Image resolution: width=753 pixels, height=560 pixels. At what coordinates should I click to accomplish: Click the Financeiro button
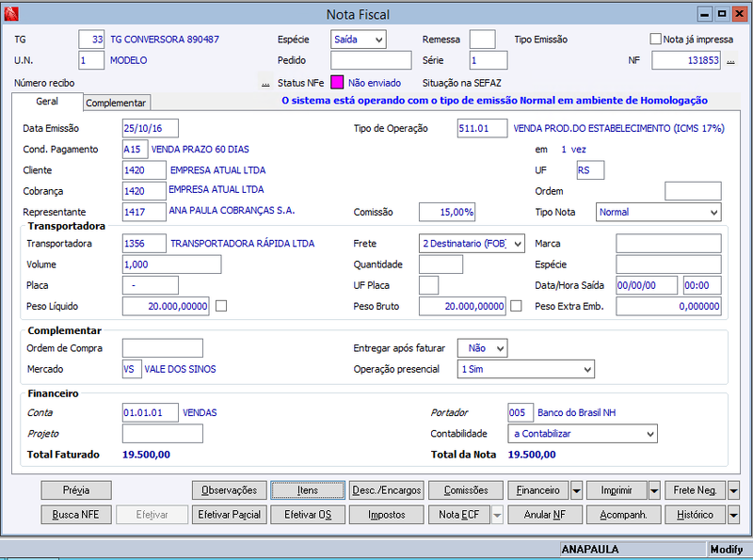[x=537, y=490]
